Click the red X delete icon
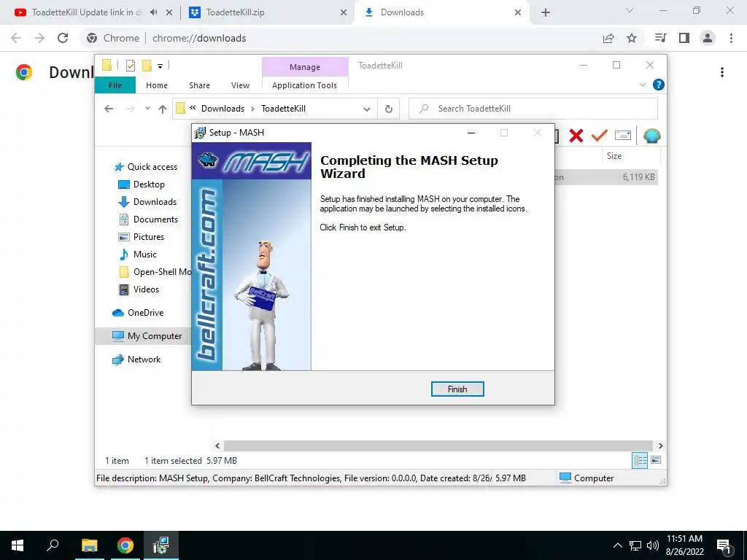This screenshot has height=560, width=747. (576, 136)
